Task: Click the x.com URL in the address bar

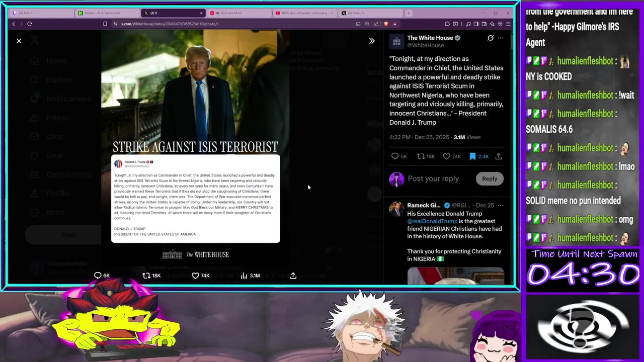Action: click(x=170, y=24)
